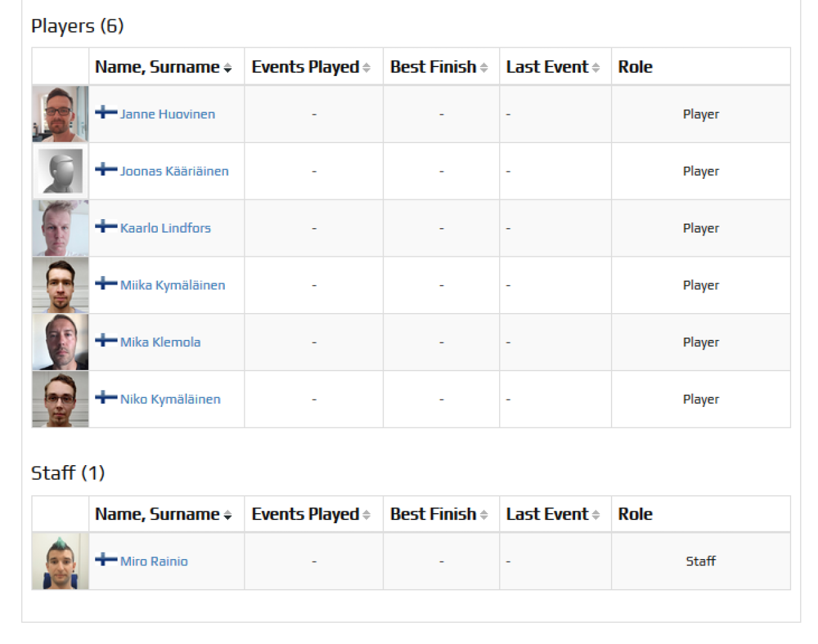Click sort arrows on Staff Events Played column
Screen dimensions: 818x644
366,515
